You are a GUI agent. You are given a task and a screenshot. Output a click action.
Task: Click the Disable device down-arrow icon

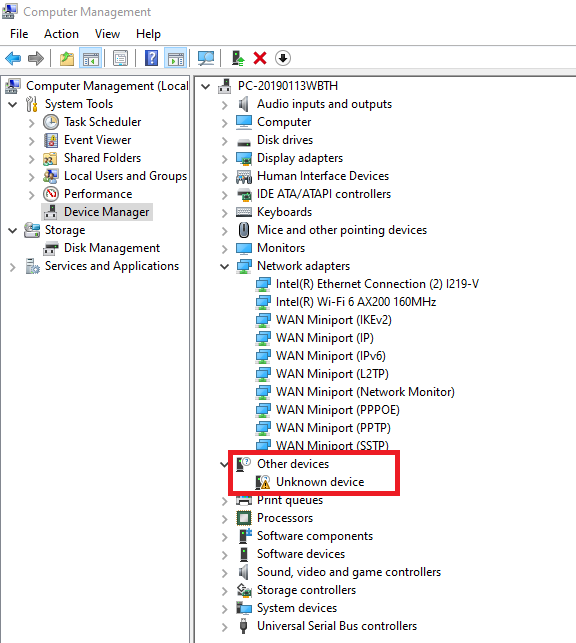283,58
